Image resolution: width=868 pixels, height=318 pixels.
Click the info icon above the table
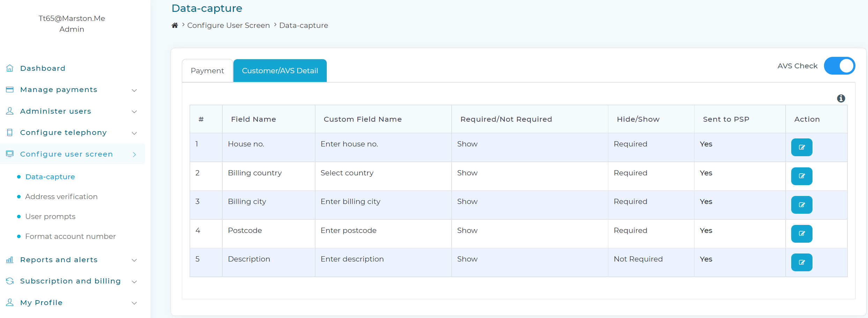pos(841,98)
